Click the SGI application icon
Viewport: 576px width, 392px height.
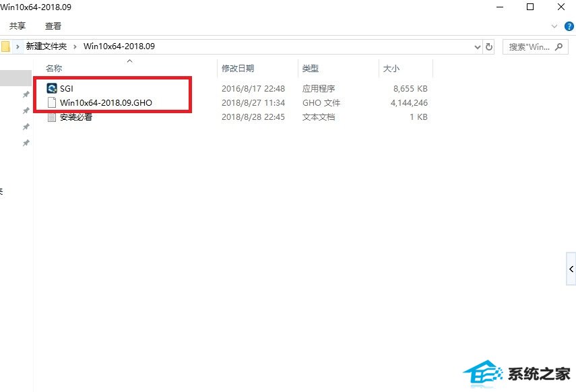pos(52,88)
